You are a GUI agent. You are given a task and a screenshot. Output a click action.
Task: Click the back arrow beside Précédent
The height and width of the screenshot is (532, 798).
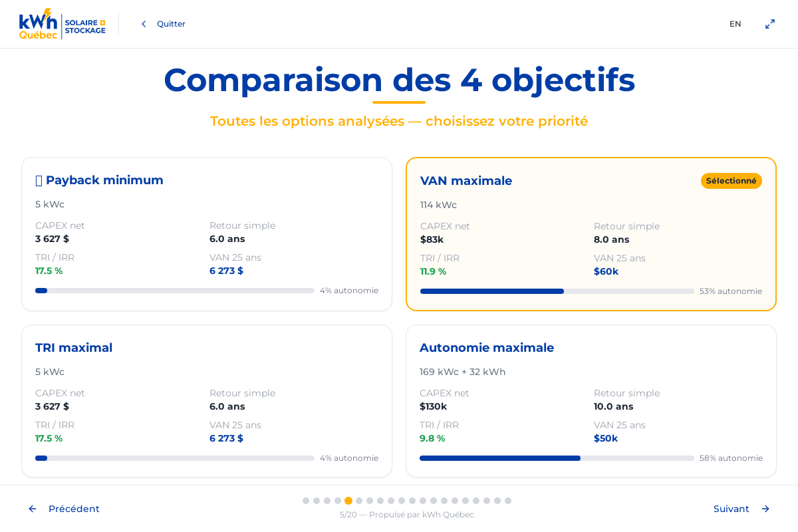(32, 509)
